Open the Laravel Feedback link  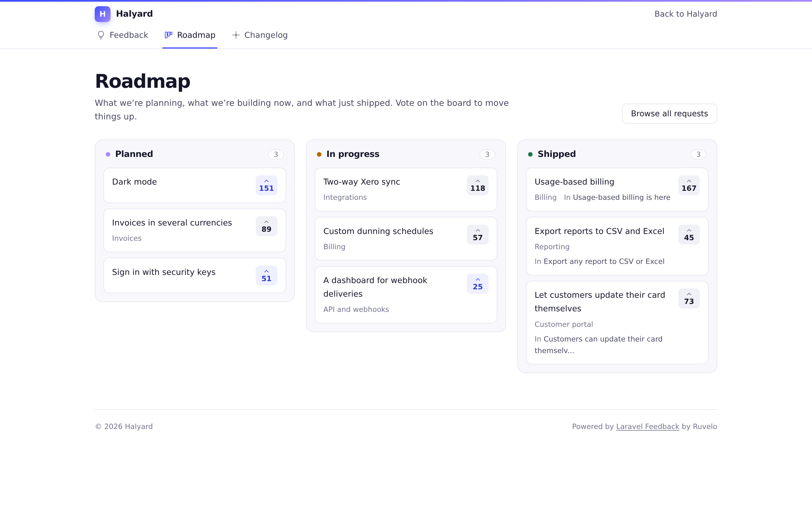pyautogui.click(x=648, y=426)
